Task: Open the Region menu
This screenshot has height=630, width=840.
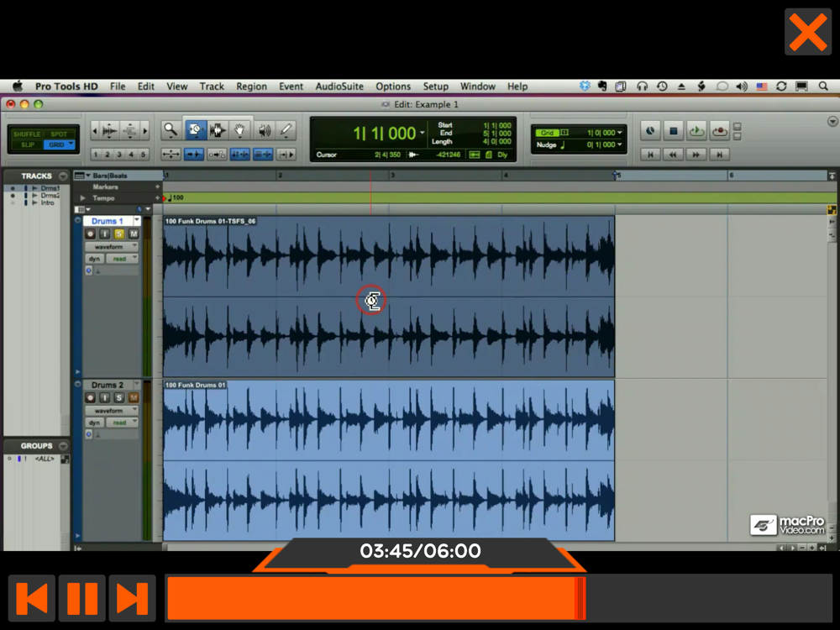Action: (251, 87)
